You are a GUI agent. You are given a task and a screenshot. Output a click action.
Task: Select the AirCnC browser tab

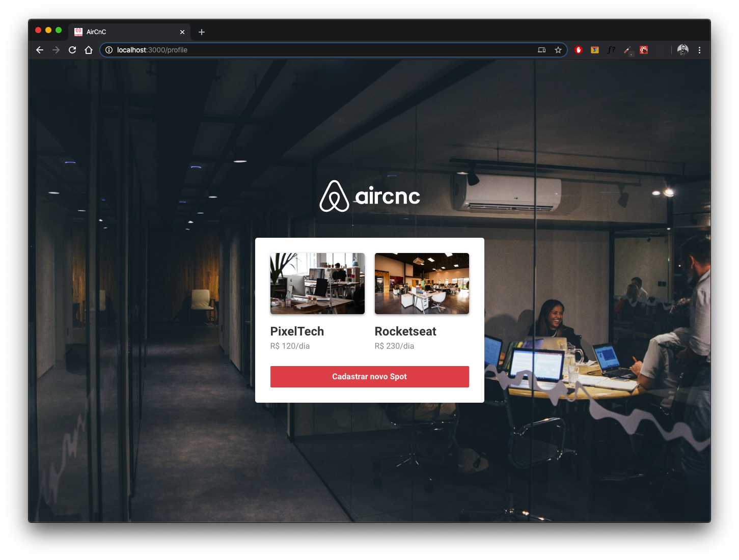[130, 32]
